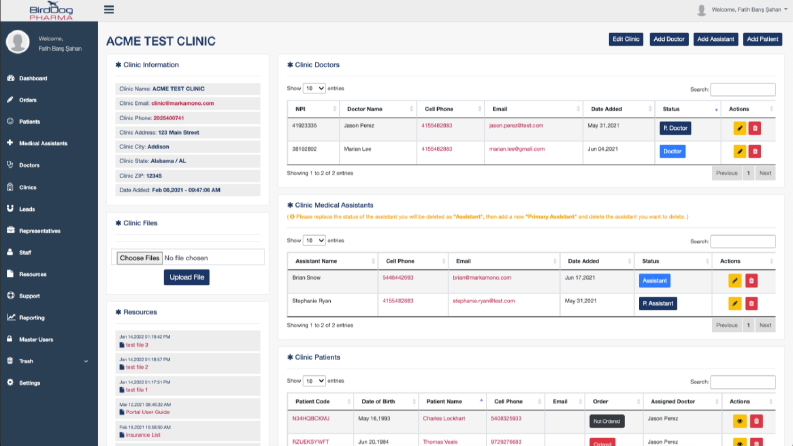Open Thomas Veale patient link
Viewport: 793px width, 446px height.
(x=440, y=441)
